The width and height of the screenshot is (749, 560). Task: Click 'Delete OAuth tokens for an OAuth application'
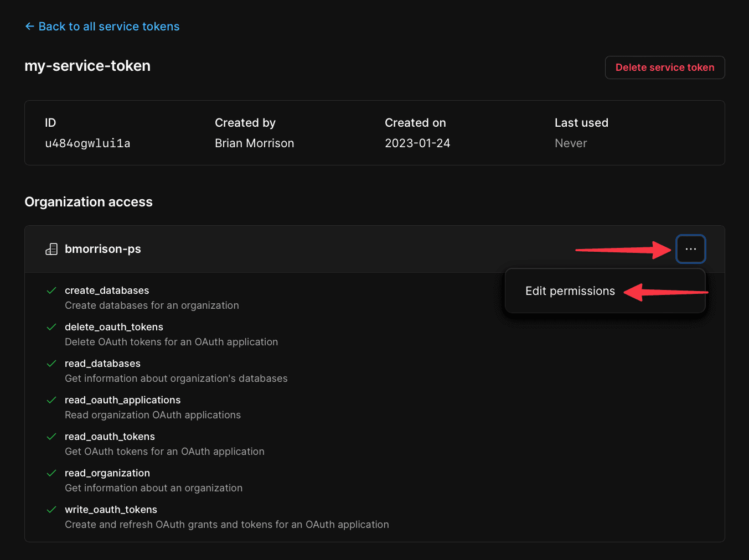tap(171, 342)
